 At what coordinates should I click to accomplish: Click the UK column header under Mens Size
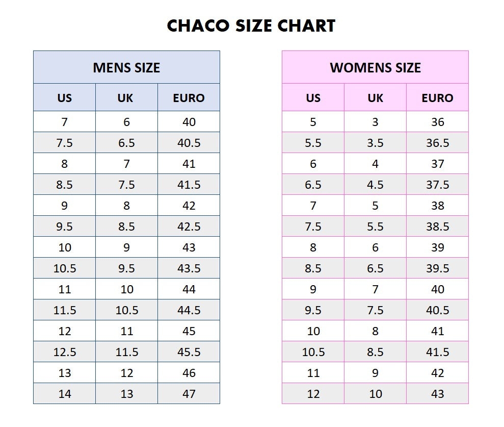[125, 98]
